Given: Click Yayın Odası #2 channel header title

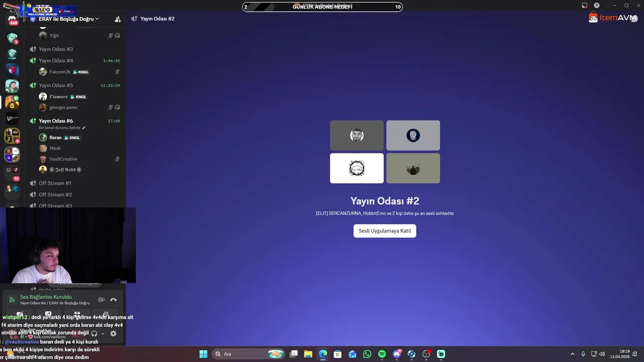Looking at the screenshot, I should [x=157, y=19].
